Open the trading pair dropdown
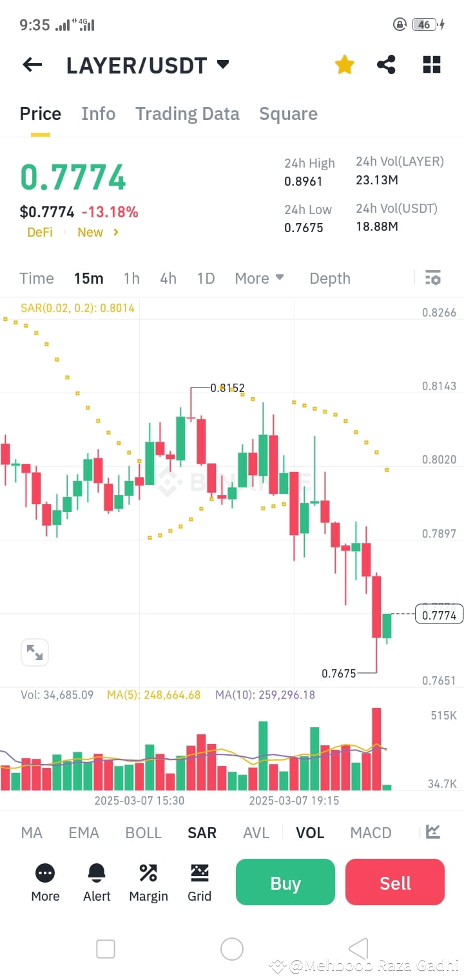The image size is (464, 980). point(222,64)
